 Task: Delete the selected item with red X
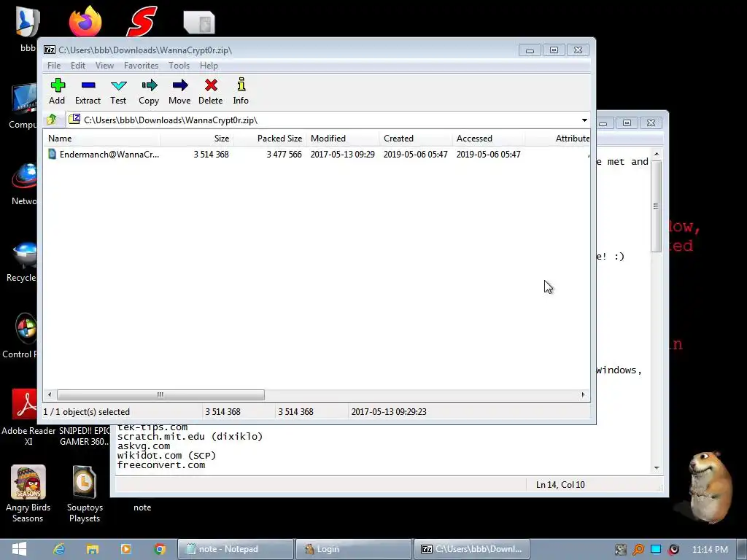coord(211,91)
